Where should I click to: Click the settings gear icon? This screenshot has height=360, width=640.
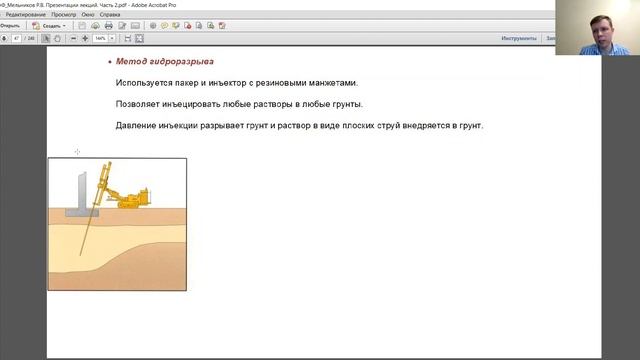(153, 26)
